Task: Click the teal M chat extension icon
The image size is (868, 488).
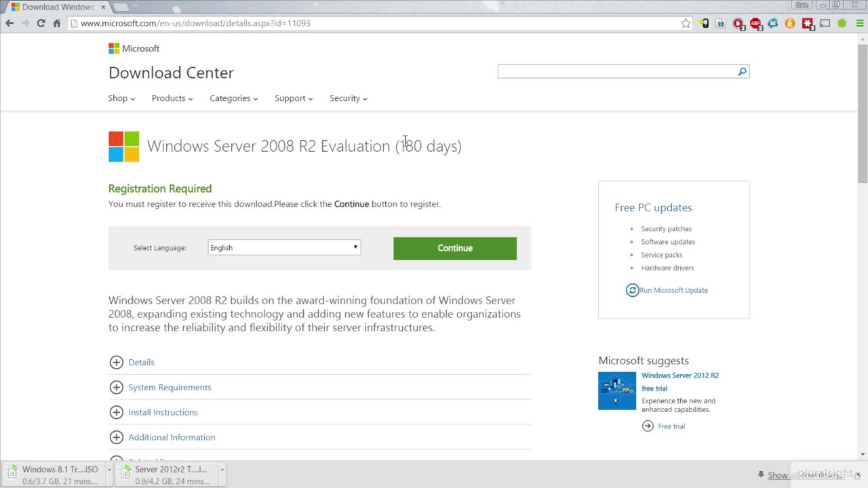Action: [x=772, y=23]
